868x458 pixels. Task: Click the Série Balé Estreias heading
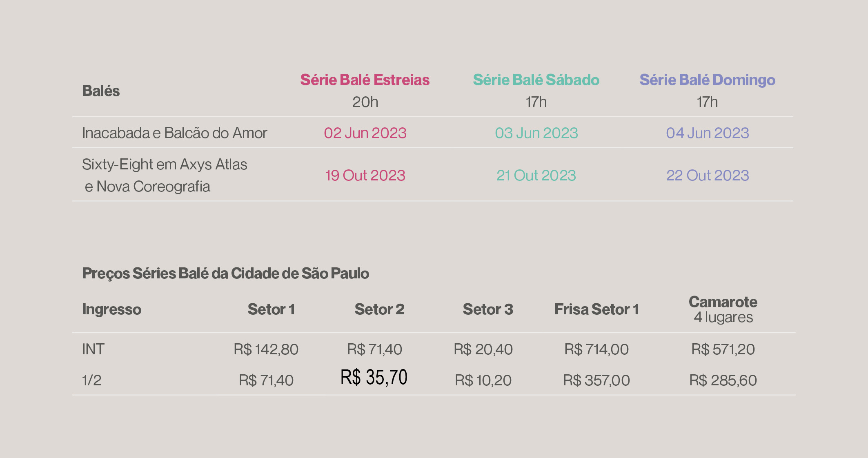[x=365, y=80]
